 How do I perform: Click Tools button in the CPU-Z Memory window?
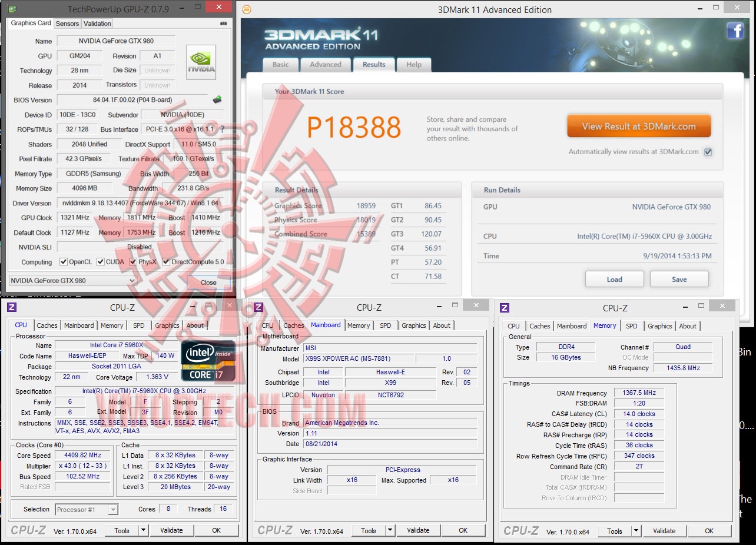pos(615,530)
